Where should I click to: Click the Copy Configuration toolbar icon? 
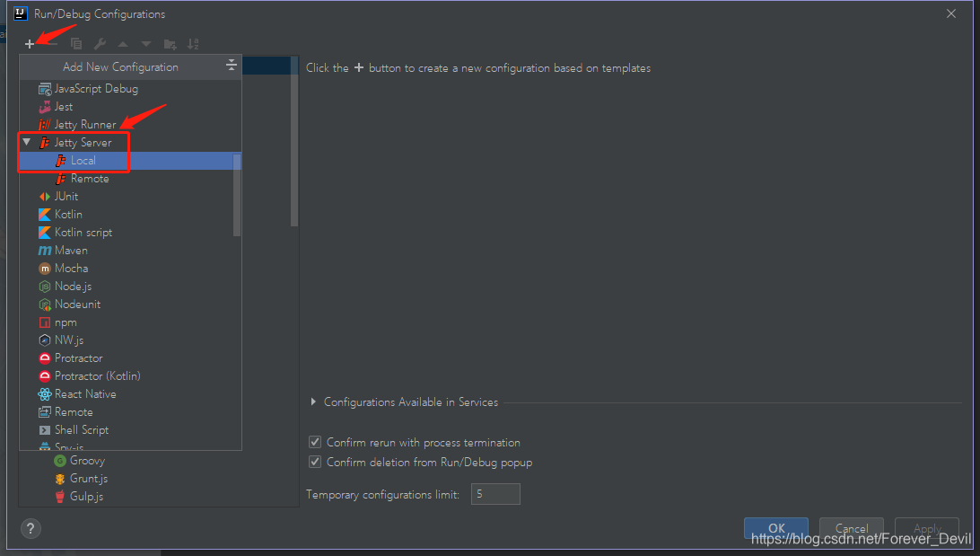click(x=76, y=44)
